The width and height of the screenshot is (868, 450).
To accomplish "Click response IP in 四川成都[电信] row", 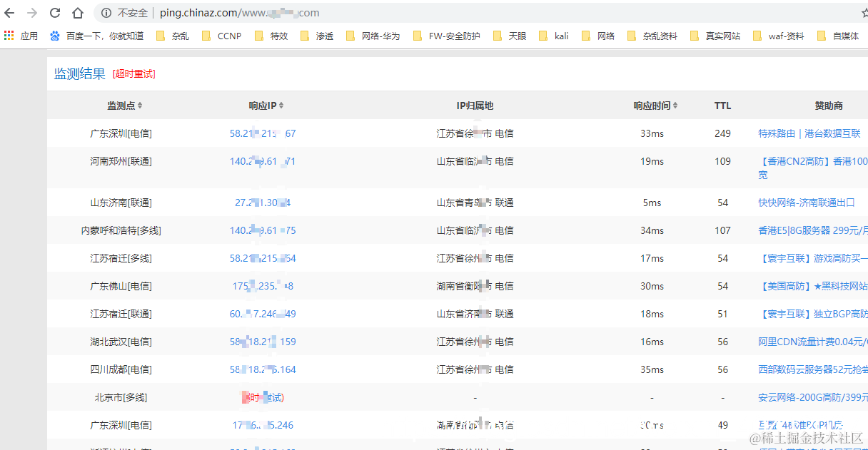I will point(263,369).
